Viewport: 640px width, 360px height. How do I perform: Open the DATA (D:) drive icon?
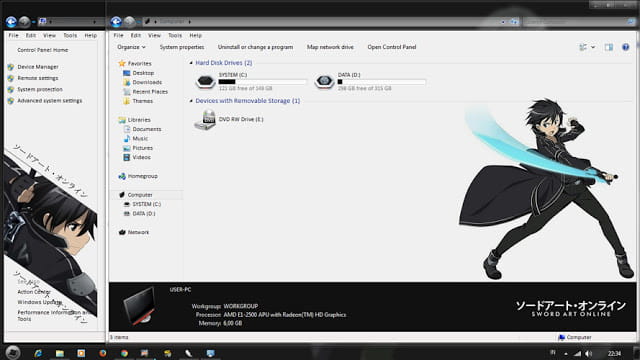pos(324,82)
